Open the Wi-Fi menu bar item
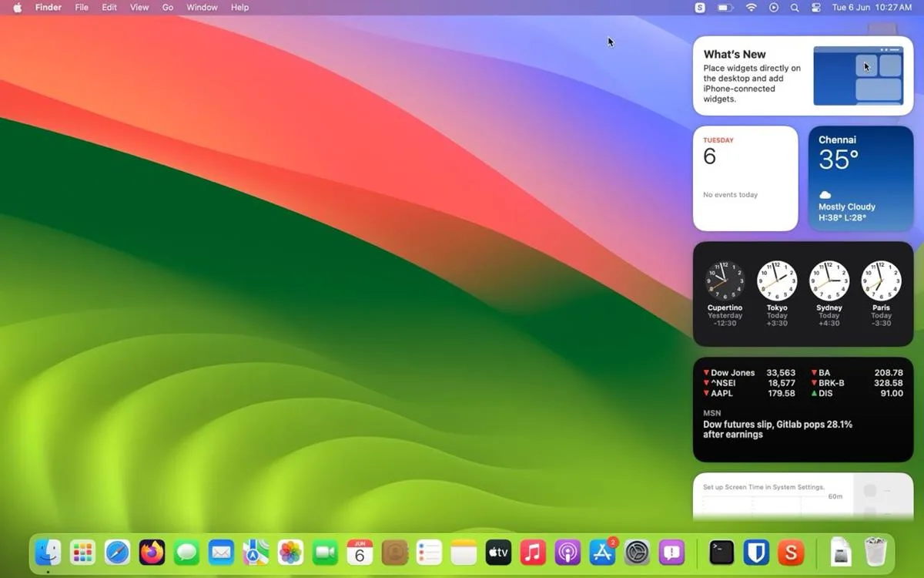The image size is (924, 578). tap(752, 8)
